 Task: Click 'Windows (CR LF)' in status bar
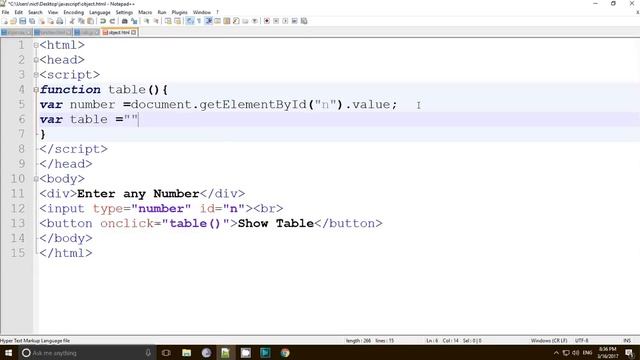coord(549,340)
